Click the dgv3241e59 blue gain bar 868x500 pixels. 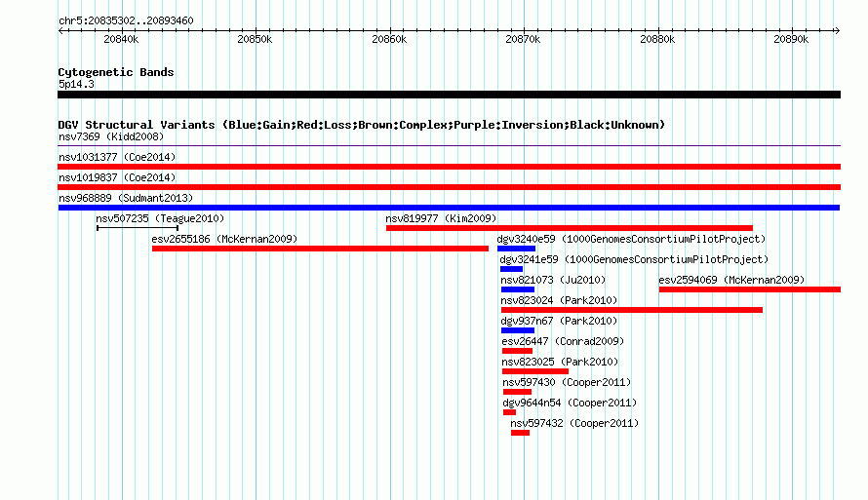click(511, 269)
